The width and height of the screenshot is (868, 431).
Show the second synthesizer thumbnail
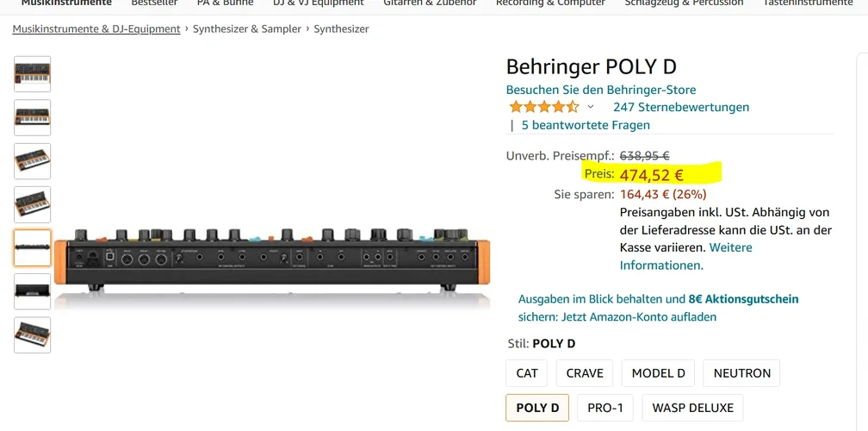pyautogui.click(x=33, y=118)
